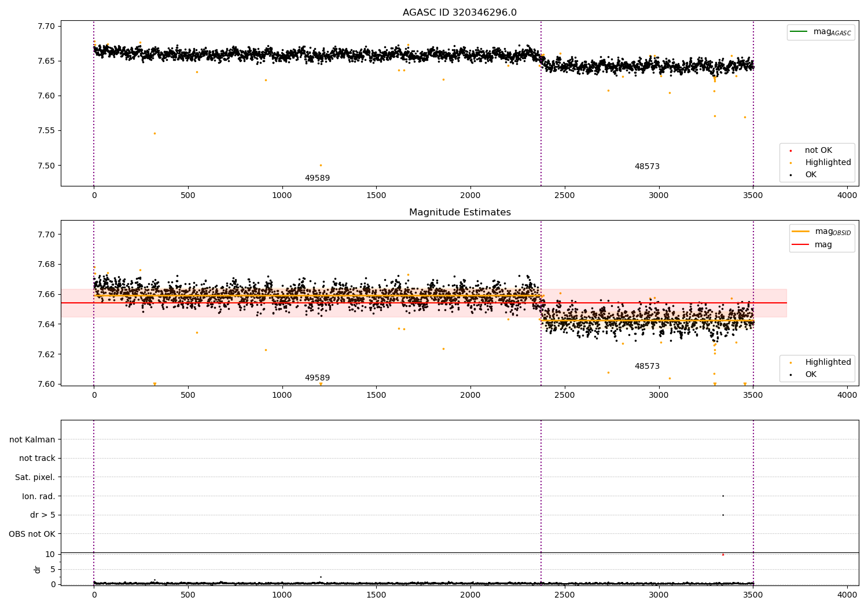Click the 'dr > 5' row label
868x608 pixels.
pyautogui.click(x=43, y=515)
